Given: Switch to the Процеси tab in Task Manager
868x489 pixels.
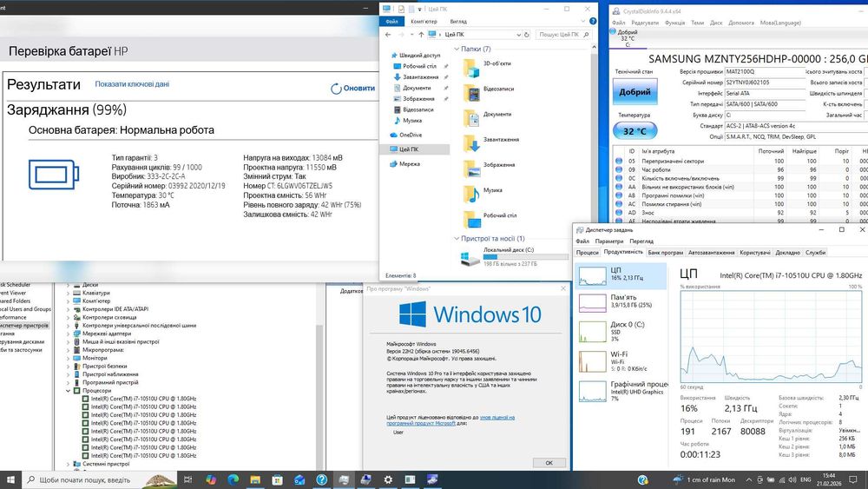Looking at the screenshot, I should click(588, 253).
